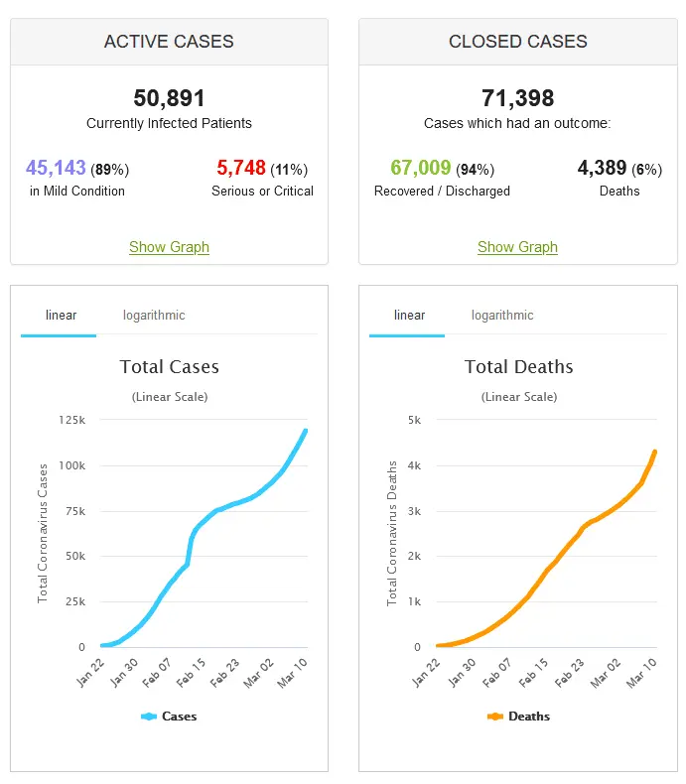
Task: Open Show Graph under Active Cases
Action: 169,247
